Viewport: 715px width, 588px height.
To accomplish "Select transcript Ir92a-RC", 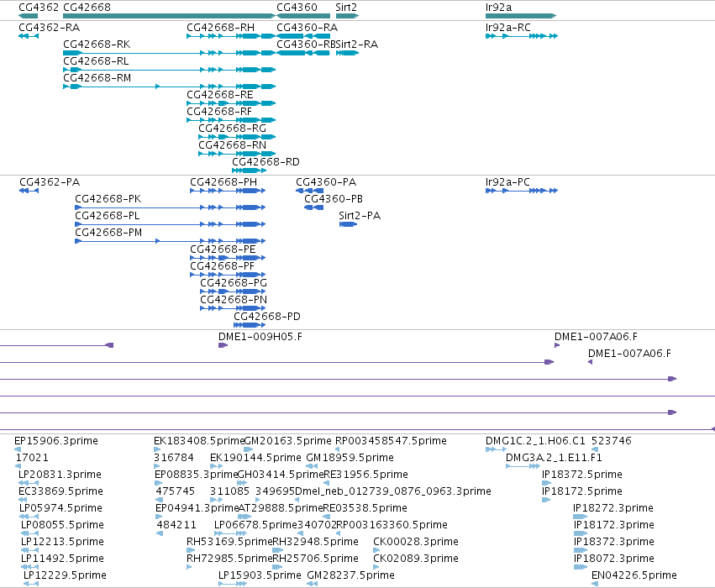I will point(508,28).
